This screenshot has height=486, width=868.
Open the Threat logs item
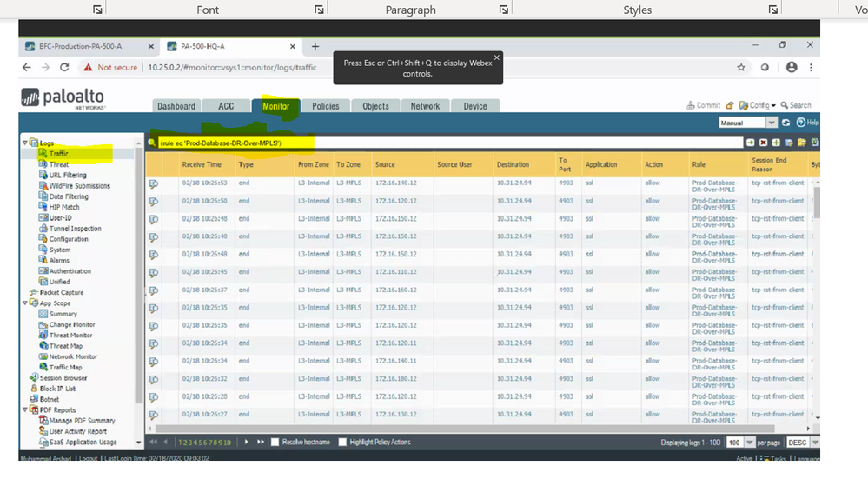(x=59, y=164)
